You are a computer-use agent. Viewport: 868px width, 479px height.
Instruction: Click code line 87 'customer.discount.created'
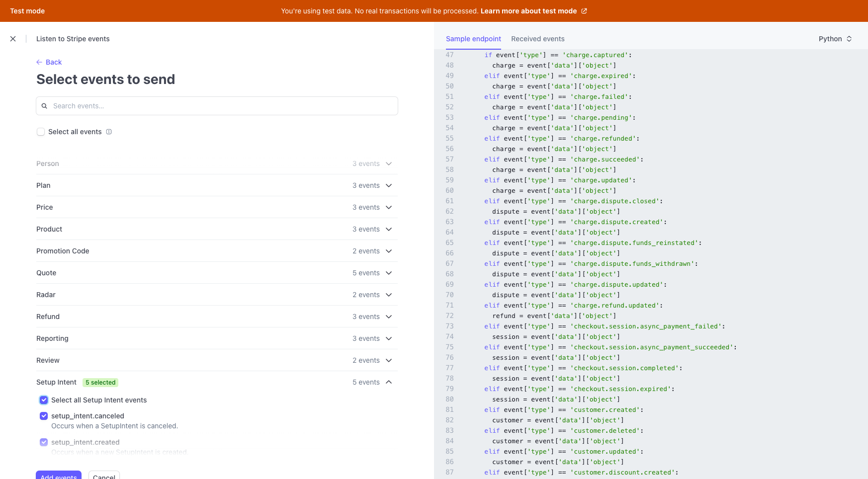(x=581, y=473)
